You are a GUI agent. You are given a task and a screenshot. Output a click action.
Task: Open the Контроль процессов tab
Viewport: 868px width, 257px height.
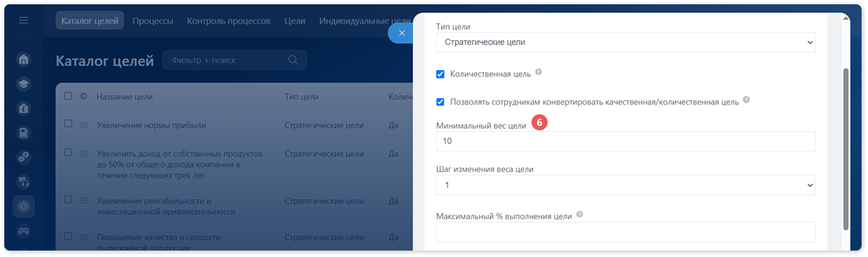(229, 21)
